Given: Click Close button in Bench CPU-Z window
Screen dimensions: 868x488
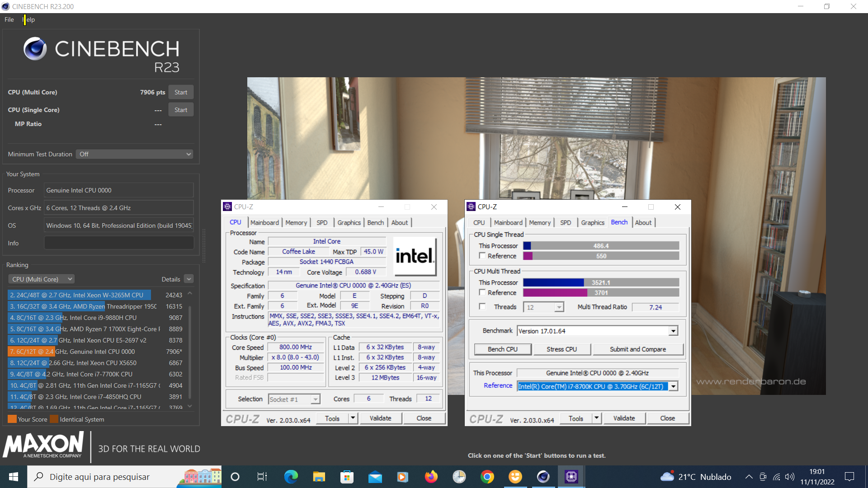Looking at the screenshot, I should pos(667,418).
